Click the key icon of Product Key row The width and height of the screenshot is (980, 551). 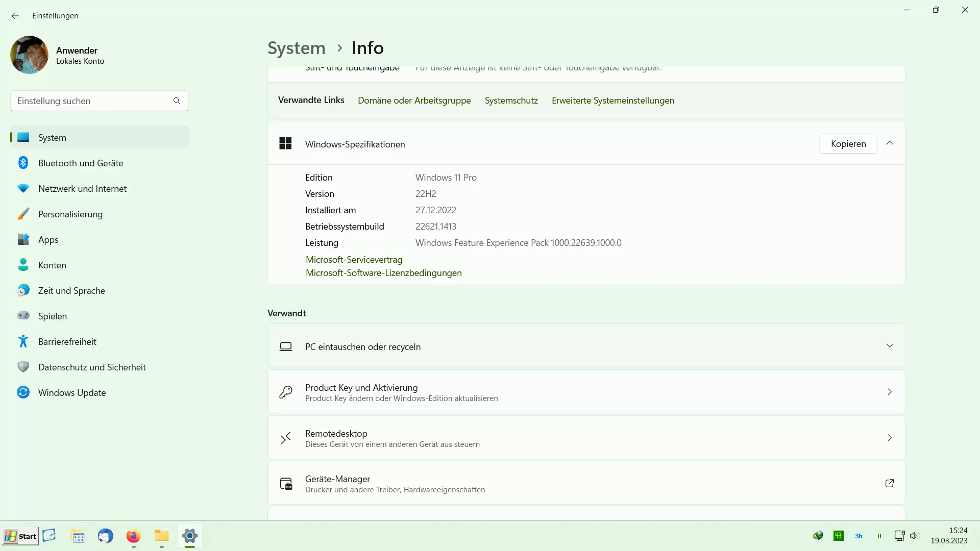pyautogui.click(x=286, y=392)
